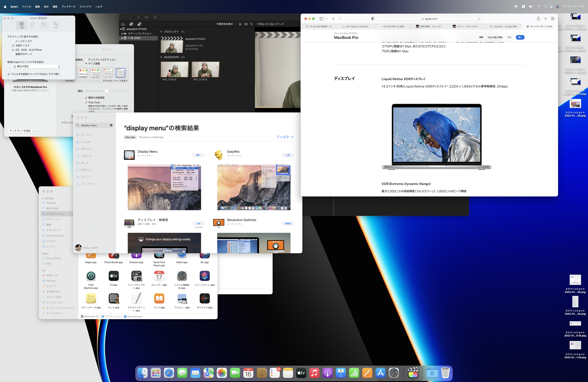Click the search icon in Final Cut Pro viewer
588x382 pixels.
pos(251,24)
